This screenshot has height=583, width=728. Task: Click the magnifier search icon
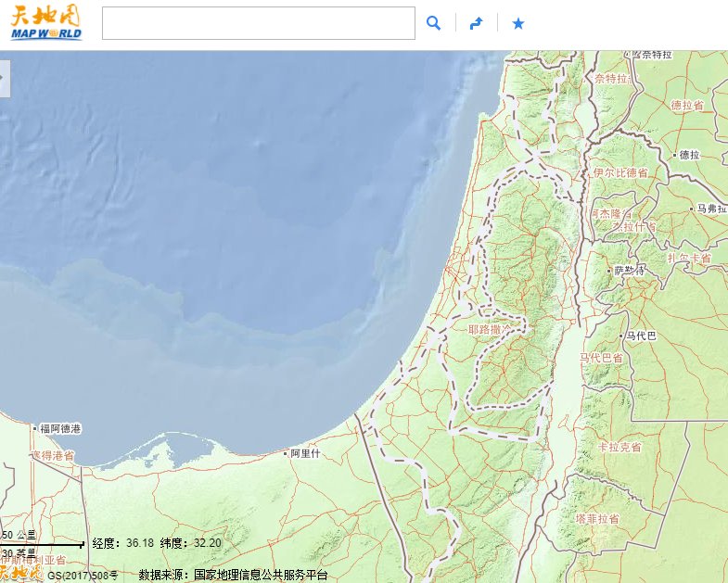click(433, 23)
